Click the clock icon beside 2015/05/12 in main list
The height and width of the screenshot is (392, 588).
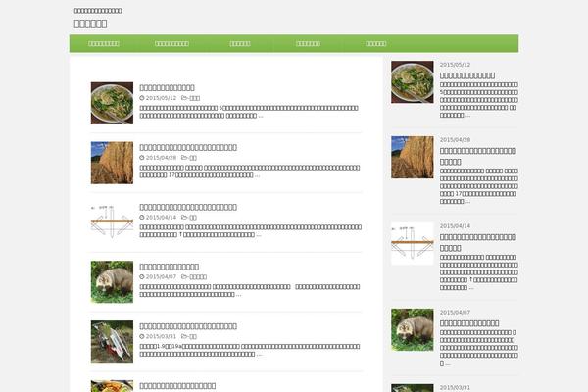point(142,98)
